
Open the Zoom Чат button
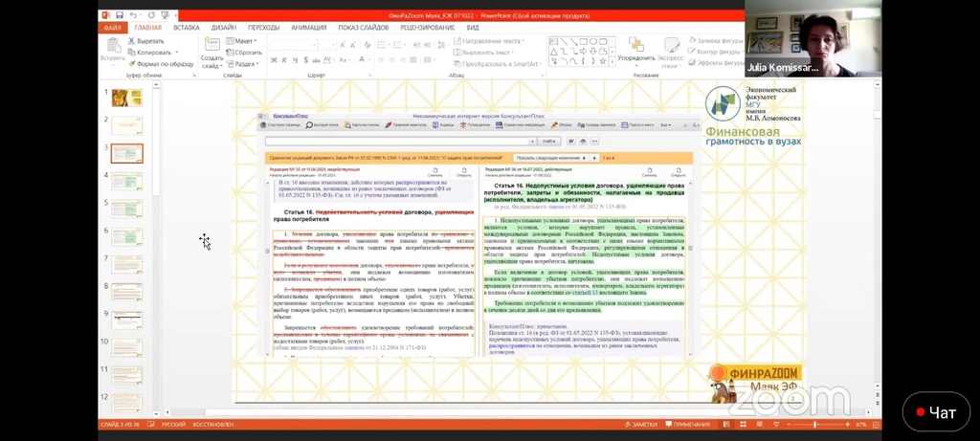[x=936, y=412]
